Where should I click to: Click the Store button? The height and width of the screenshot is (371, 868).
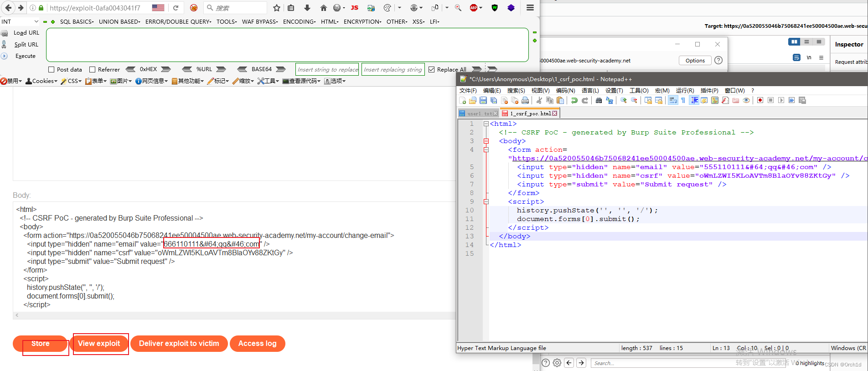(40, 343)
